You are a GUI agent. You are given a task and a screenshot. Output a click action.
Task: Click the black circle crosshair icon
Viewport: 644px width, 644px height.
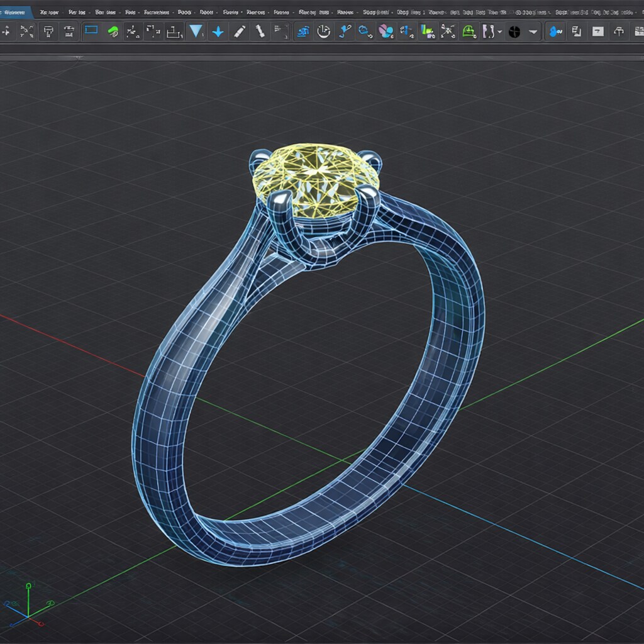tap(514, 31)
